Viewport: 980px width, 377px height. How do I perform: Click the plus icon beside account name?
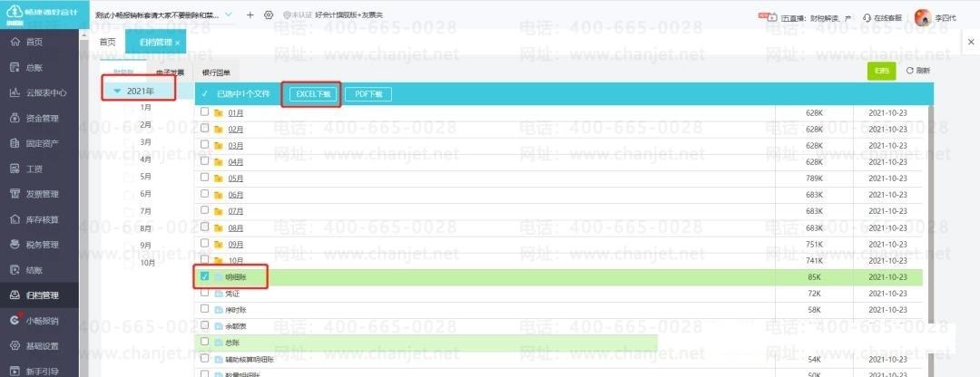[250, 15]
